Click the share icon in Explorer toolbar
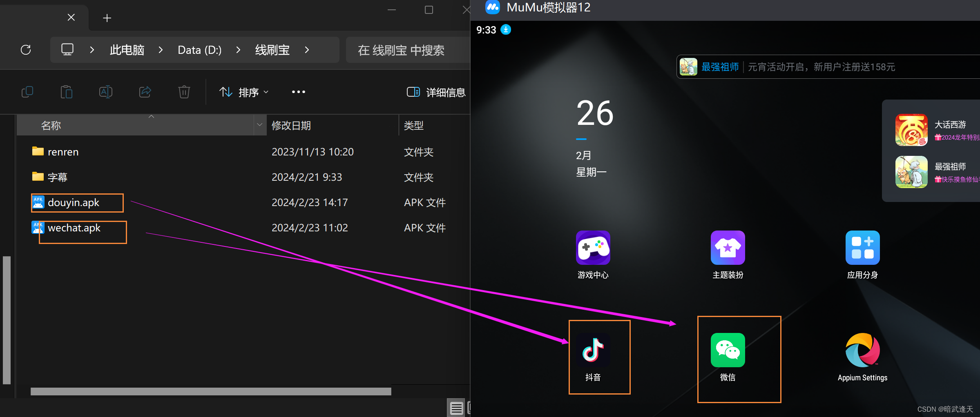The image size is (980, 417). 145,92
